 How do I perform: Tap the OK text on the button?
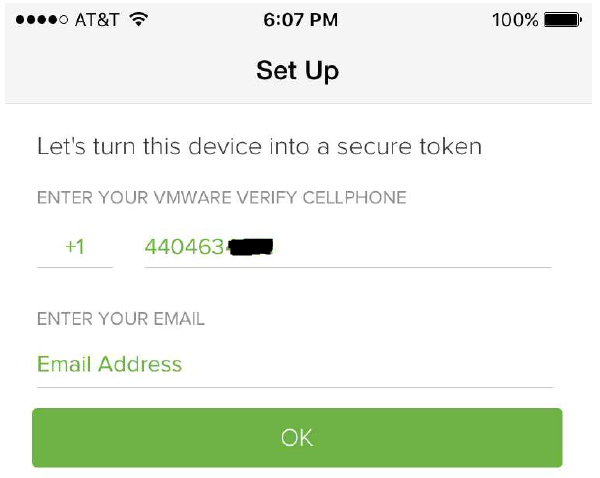[x=297, y=437]
